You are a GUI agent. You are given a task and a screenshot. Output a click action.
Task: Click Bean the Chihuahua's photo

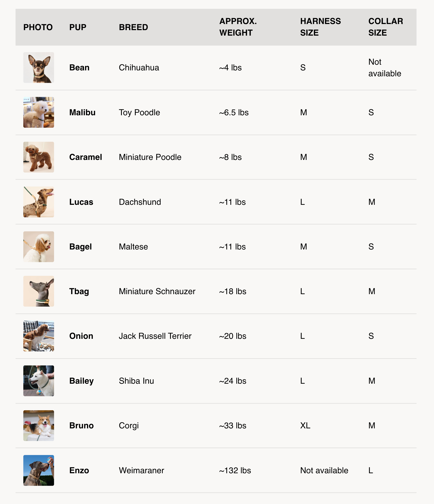(x=39, y=68)
